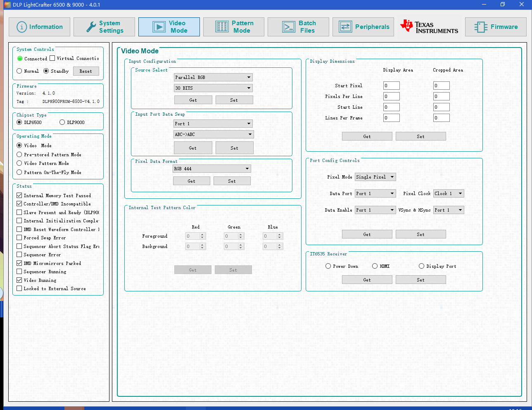Click Set under Source Select
Image resolution: width=532 pixels, height=410 pixels.
(234, 100)
